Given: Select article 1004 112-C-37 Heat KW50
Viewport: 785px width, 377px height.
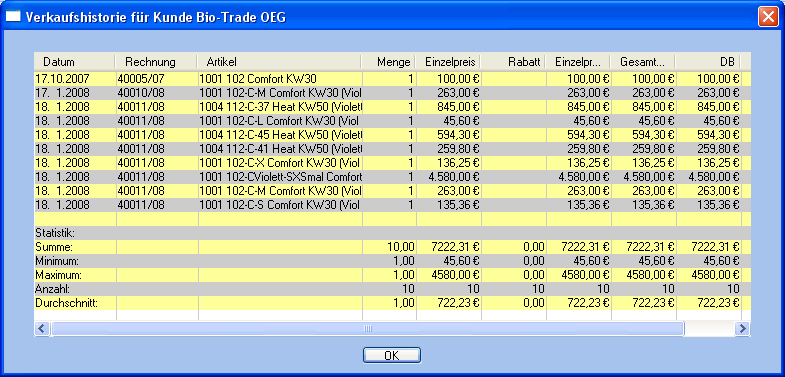Looking at the screenshot, I should 280,107.
